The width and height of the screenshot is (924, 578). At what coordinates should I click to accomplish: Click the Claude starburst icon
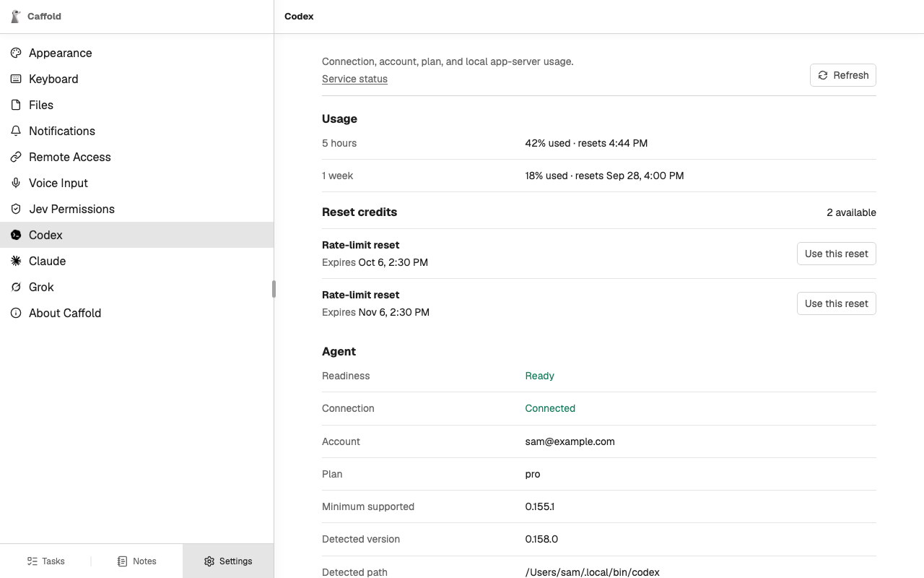[16, 261]
